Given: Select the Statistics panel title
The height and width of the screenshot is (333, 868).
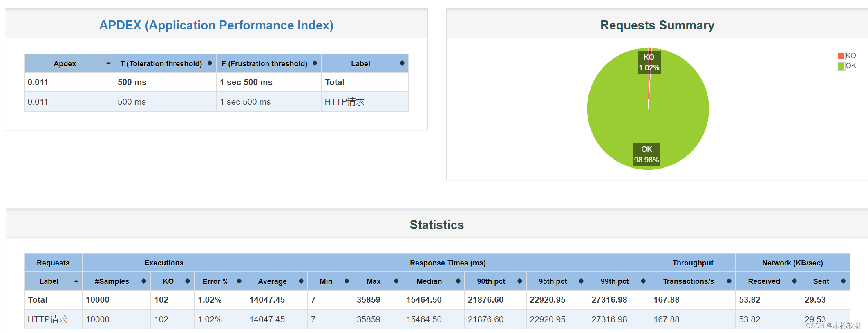Looking at the screenshot, I should [x=436, y=225].
